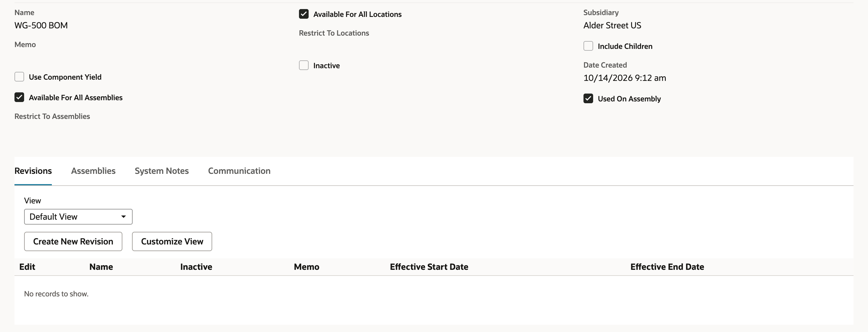The image size is (868, 332).
Task: Toggle the Use Component Yield checkbox
Action: click(x=19, y=77)
